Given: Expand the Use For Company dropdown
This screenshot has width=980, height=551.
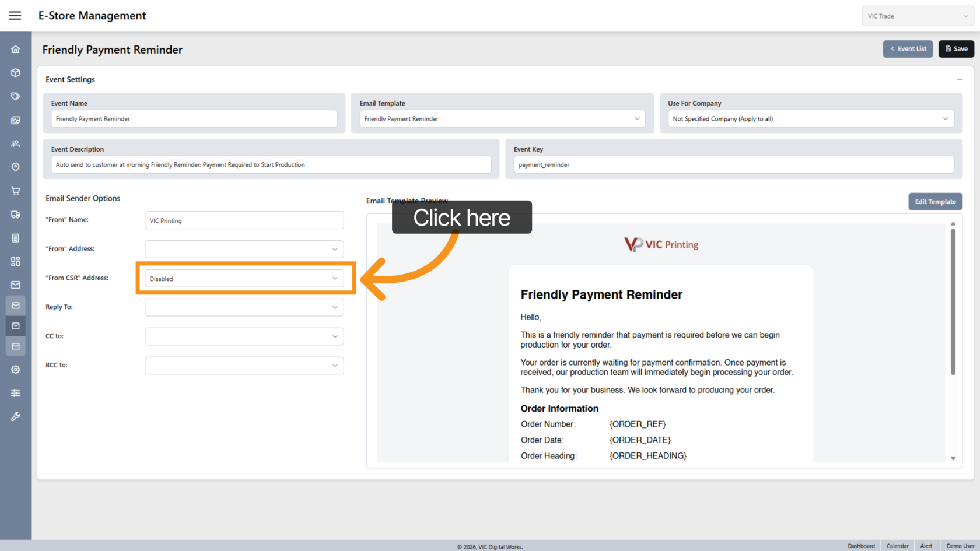Looking at the screenshot, I should (x=810, y=119).
